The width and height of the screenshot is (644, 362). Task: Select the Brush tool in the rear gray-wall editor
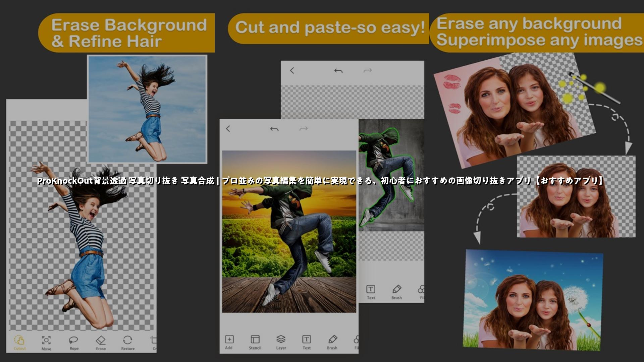coord(397,292)
